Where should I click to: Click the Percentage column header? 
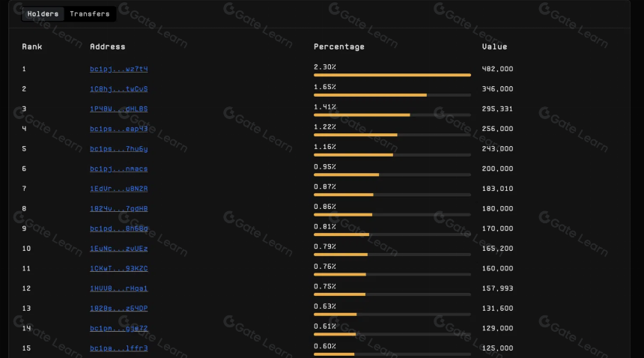click(339, 46)
